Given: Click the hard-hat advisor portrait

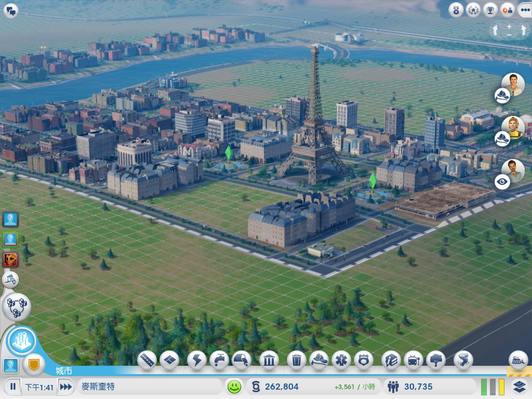Looking at the screenshot, I should (513, 127).
